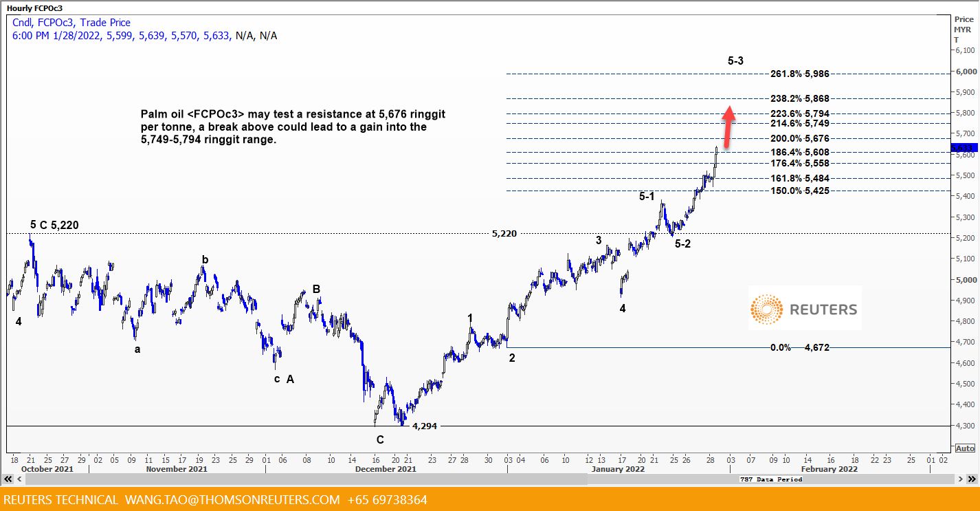The height and width of the screenshot is (511, 980).
Task: Select the c A wave label
Action: click(x=284, y=379)
